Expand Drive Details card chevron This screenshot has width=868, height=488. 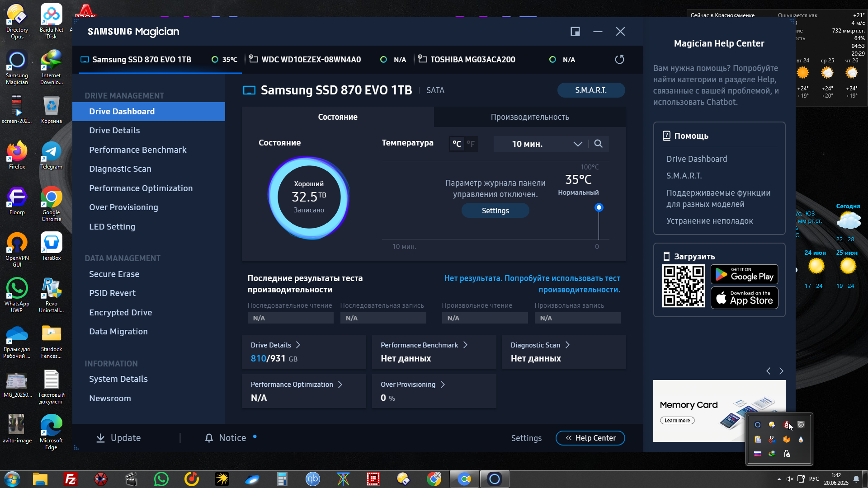[x=298, y=345]
